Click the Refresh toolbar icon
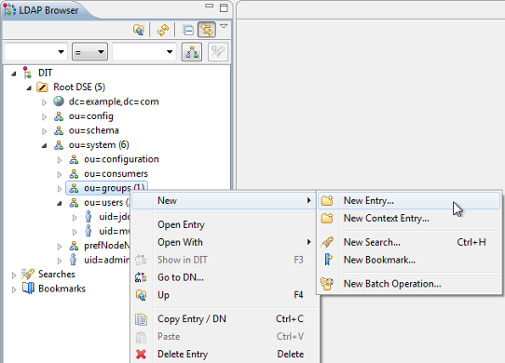Screen dimensions: 505x363 click(x=163, y=30)
